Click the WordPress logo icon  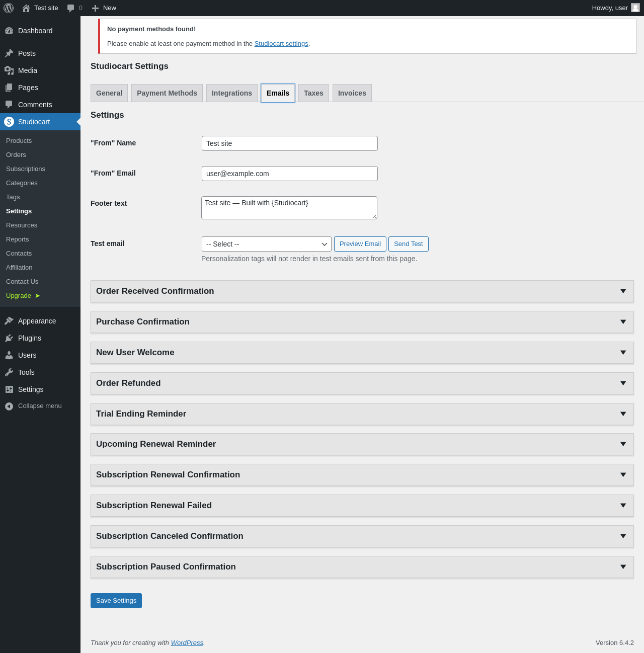pos(9,8)
